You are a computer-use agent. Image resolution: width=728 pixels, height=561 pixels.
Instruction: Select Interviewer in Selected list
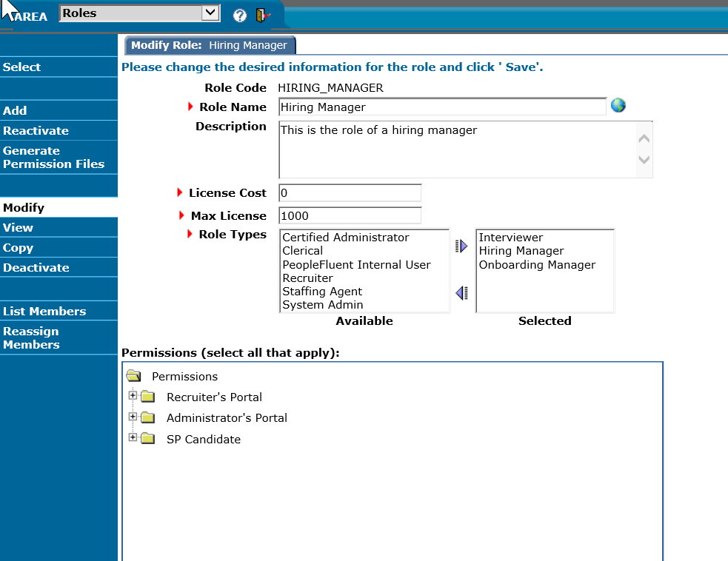pos(511,237)
